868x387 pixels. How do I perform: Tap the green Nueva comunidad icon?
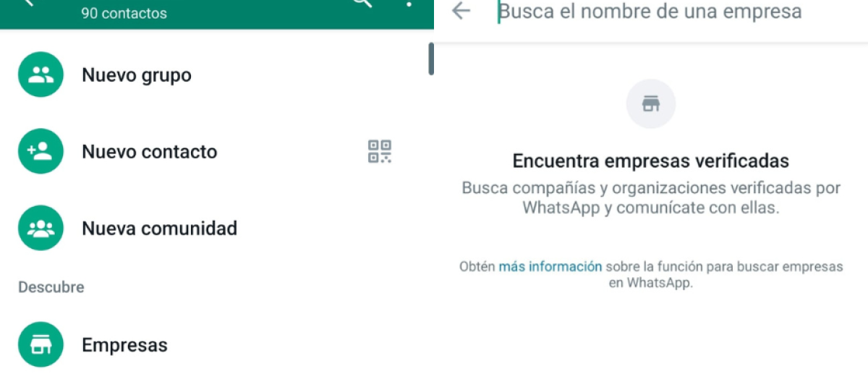click(41, 228)
